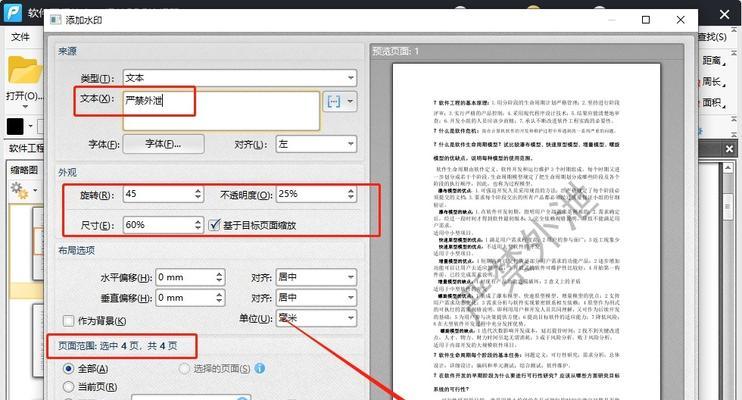
Task: Maximize the 添加水印 dialog
Action: [645, 20]
